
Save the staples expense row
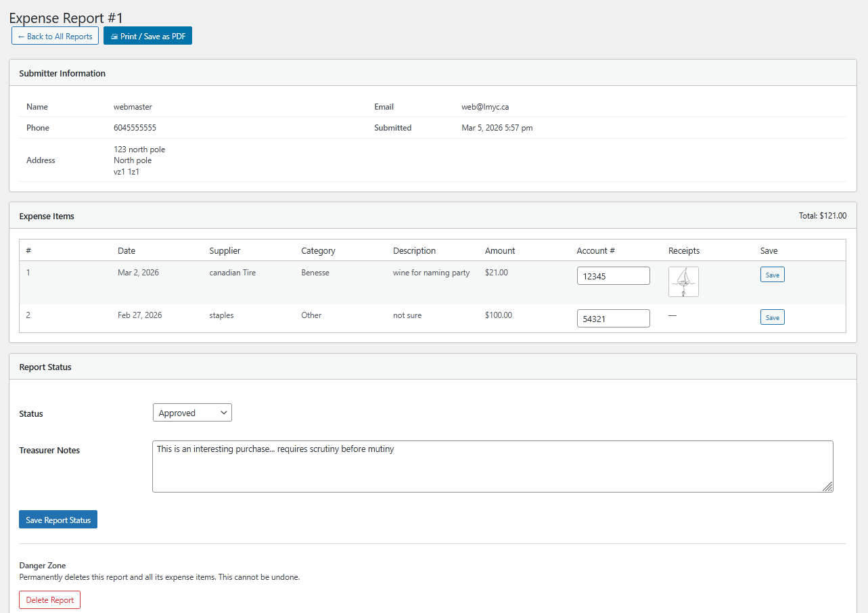772,317
